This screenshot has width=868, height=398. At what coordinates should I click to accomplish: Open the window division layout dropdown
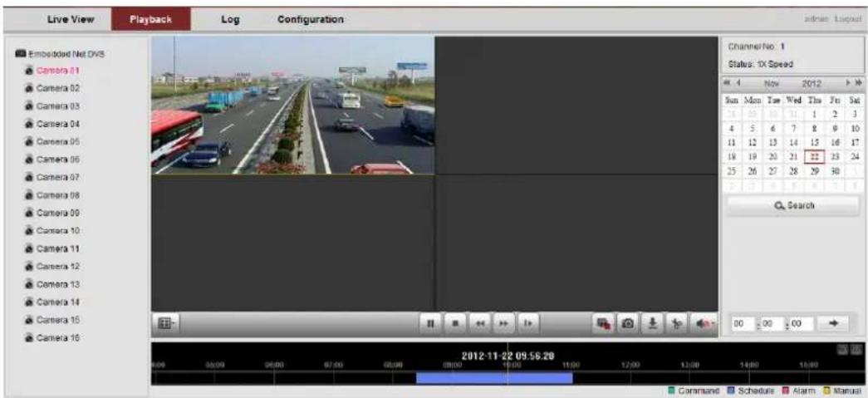coord(165,322)
